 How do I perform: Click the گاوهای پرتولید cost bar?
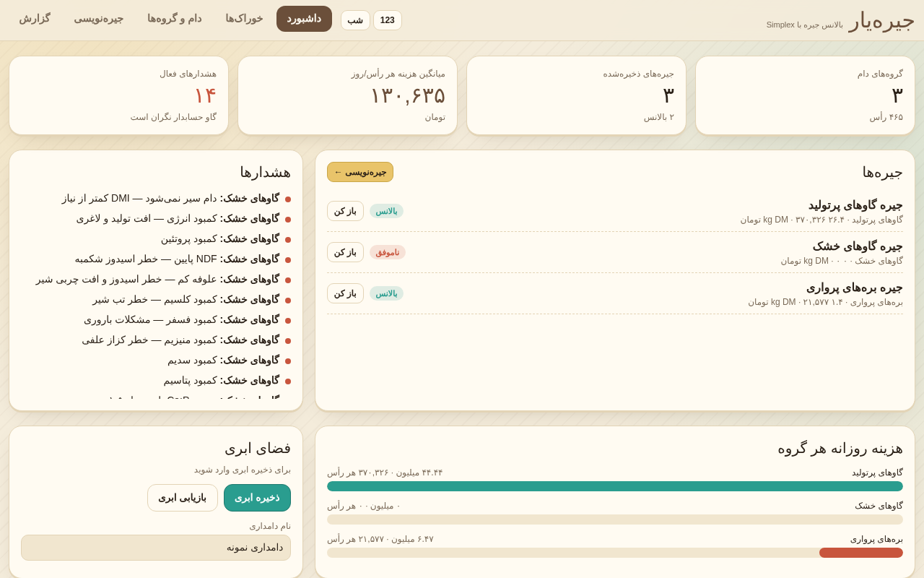615,486
